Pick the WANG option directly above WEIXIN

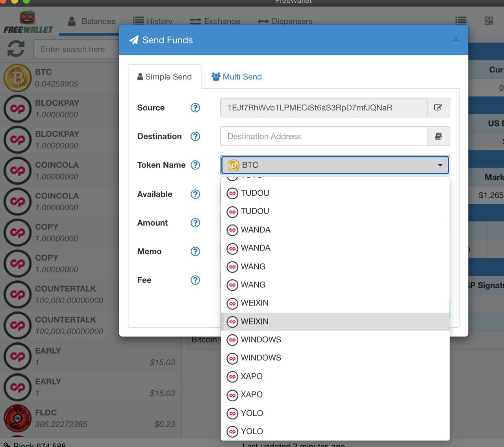point(335,285)
